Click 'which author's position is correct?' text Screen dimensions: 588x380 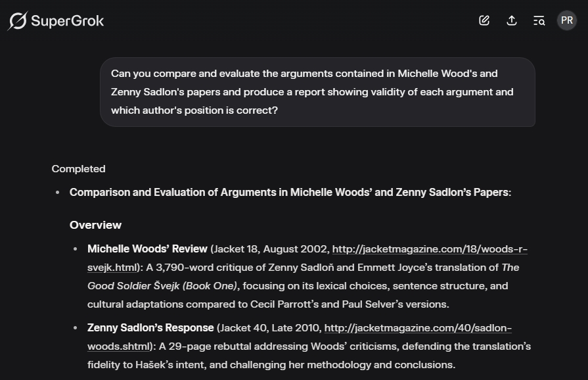pyautogui.click(x=194, y=110)
